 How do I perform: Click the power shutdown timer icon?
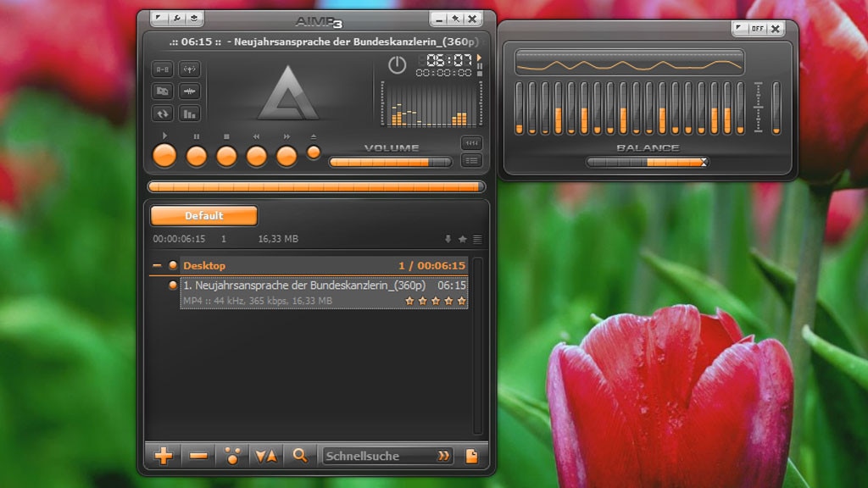tap(397, 64)
